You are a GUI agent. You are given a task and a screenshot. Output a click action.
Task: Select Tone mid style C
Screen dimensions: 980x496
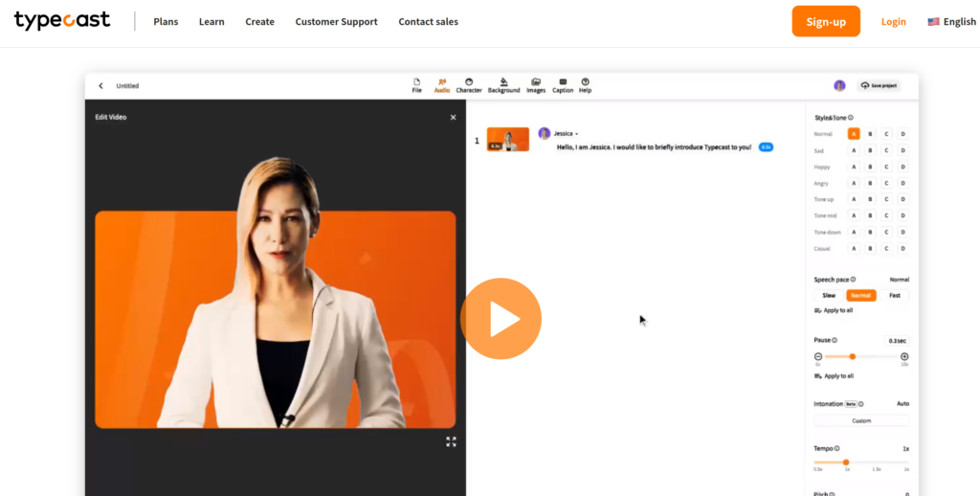pos(886,215)
